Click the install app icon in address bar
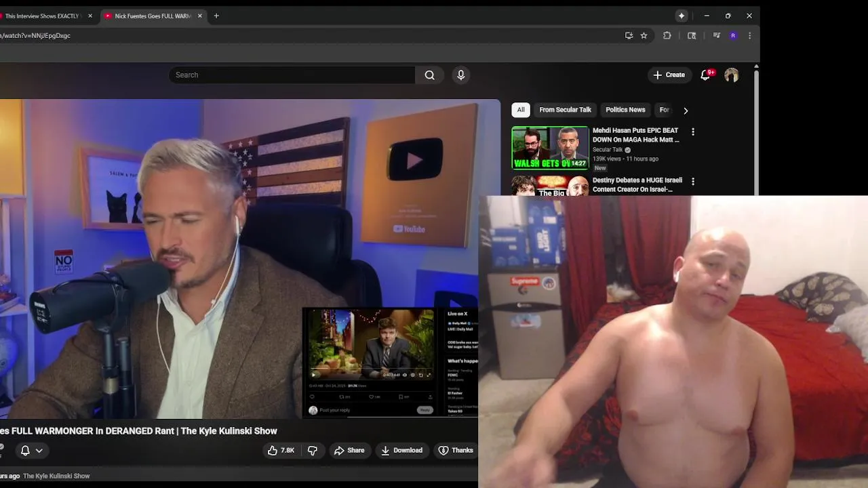The image size is (868, 488). point(629,35)
